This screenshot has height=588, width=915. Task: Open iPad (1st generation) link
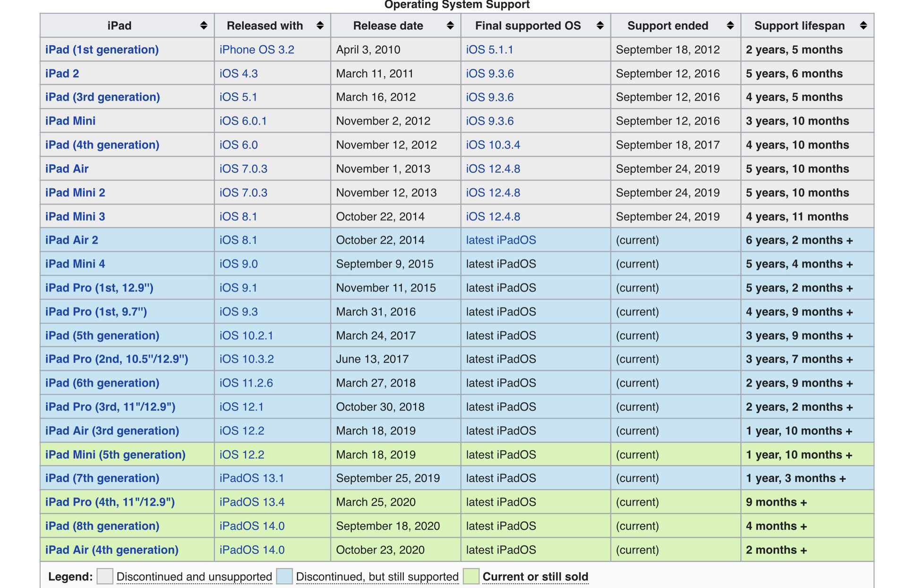(x=102, y=50)
